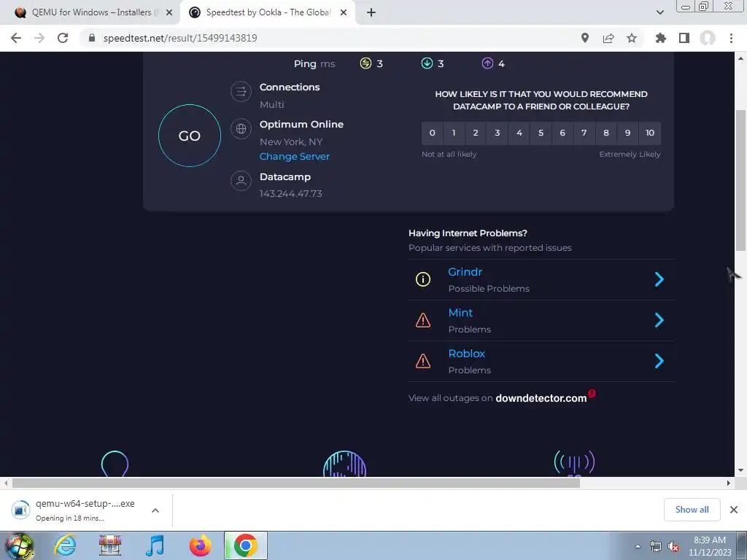Open the clock showing 8:39 AM

[x=709, y=546]
